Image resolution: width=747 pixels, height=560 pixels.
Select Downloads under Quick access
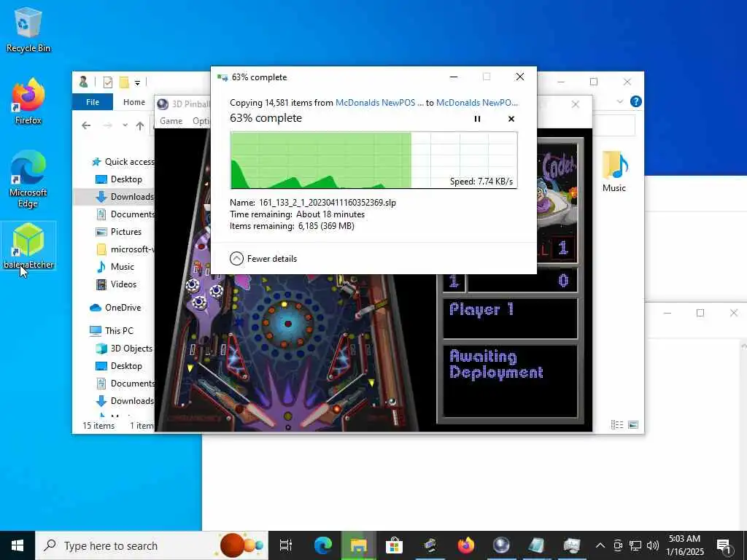tap(125, 197)
